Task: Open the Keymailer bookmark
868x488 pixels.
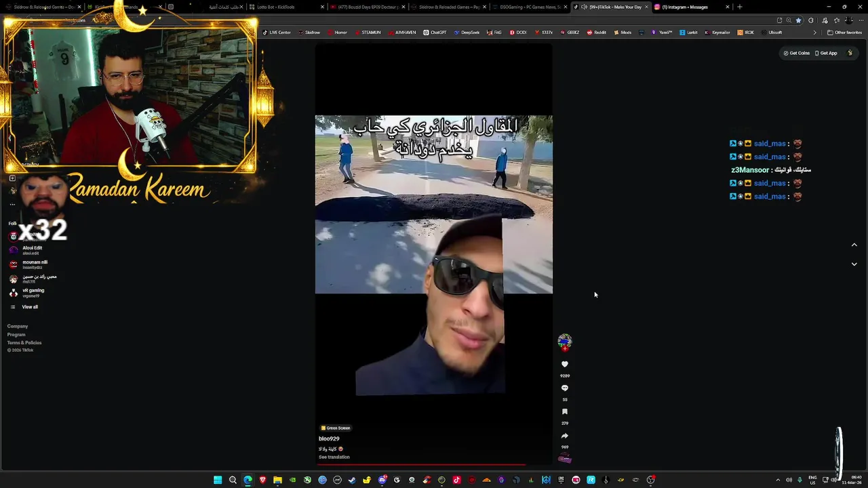Action: coord(717,33)
